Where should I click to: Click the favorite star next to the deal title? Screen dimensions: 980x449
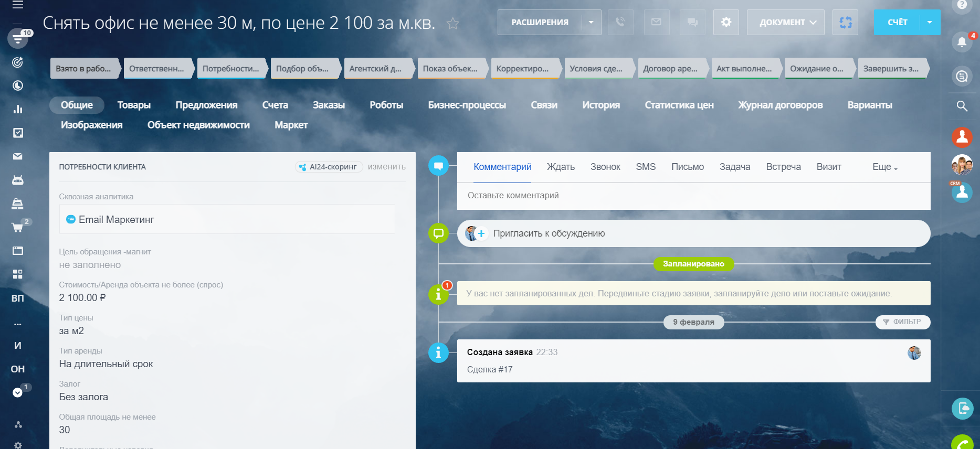(x=452, y=24)
